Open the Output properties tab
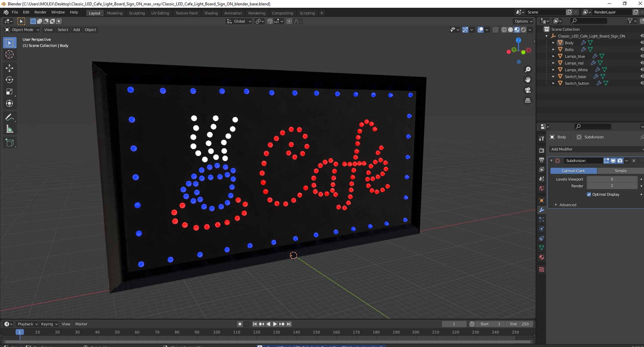 coord(542,160)
